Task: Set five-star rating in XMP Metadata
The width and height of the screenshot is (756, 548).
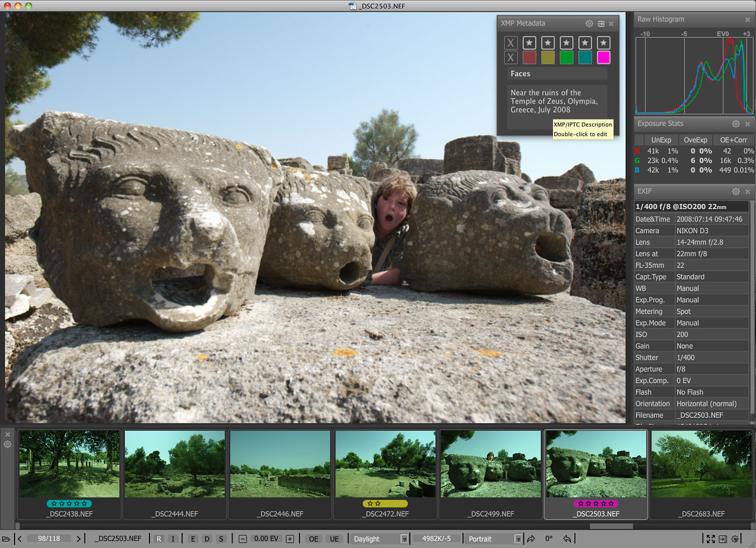Action: 604,42
